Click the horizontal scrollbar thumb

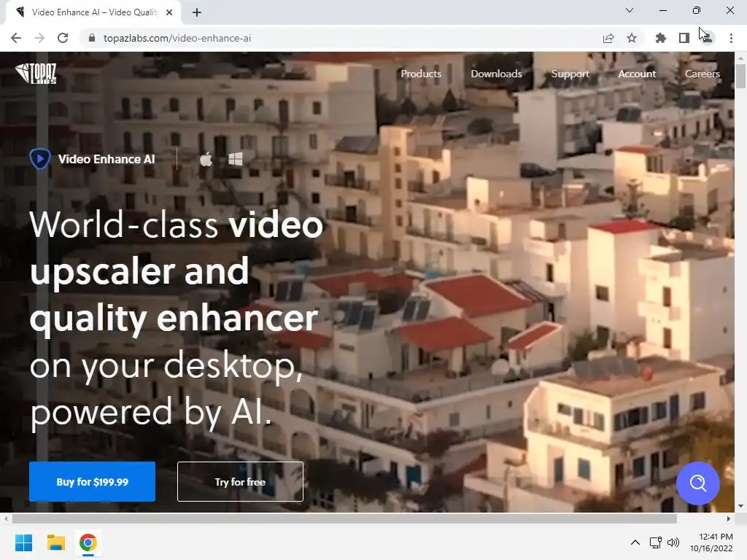(x=344, y=518)
